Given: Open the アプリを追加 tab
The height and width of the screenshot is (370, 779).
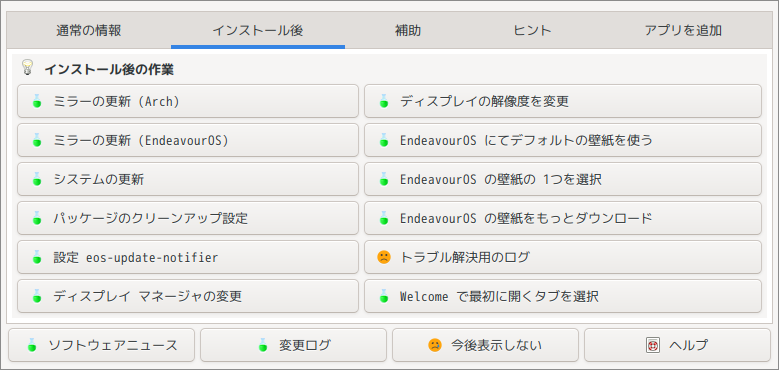Looking at the screenshot, I should 683,31.
